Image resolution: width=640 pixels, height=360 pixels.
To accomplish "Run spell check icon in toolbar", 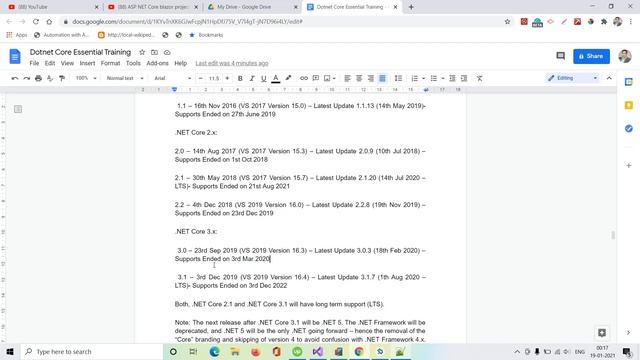I will 50,78.
